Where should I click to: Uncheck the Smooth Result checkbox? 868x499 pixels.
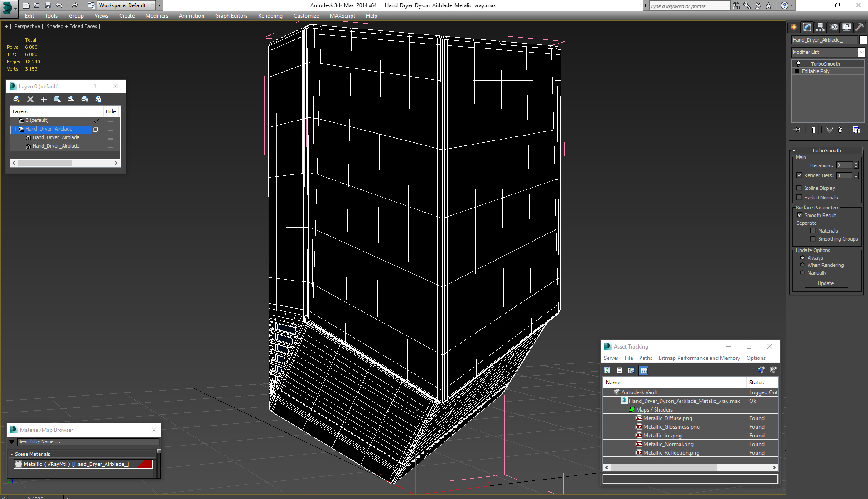[800, 215]
